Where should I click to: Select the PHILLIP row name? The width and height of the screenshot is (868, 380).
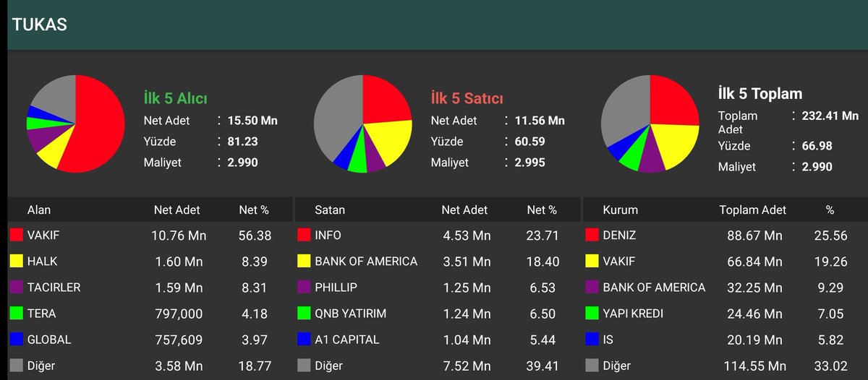(336, 288)
